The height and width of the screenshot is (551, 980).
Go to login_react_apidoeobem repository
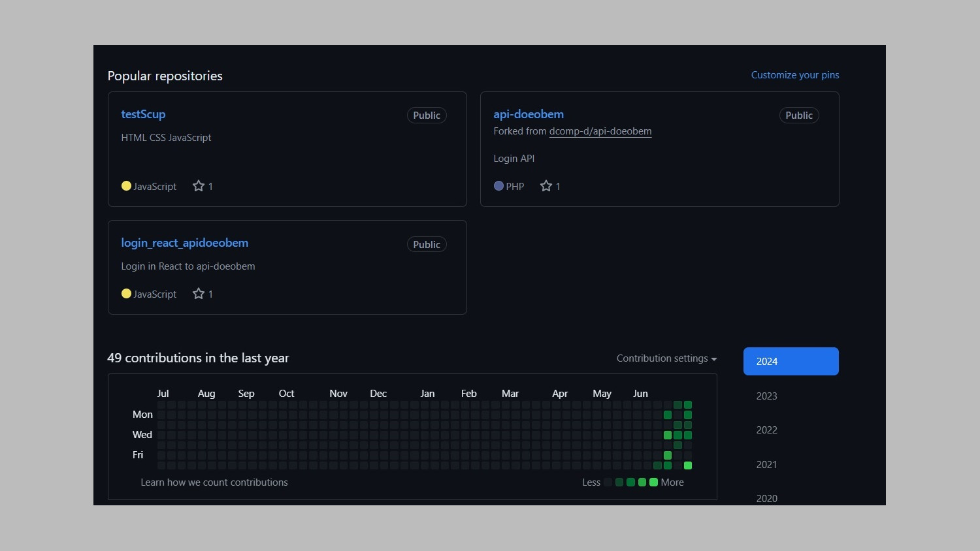[x=184, y=243]
